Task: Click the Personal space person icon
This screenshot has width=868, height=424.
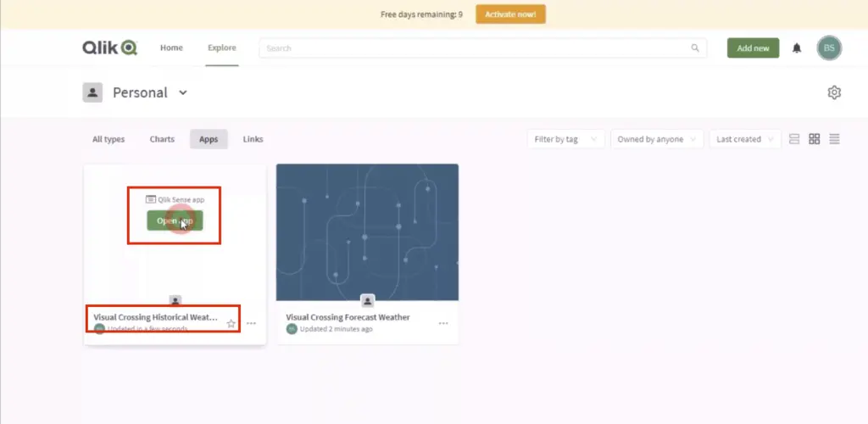Action: [92, 92]
